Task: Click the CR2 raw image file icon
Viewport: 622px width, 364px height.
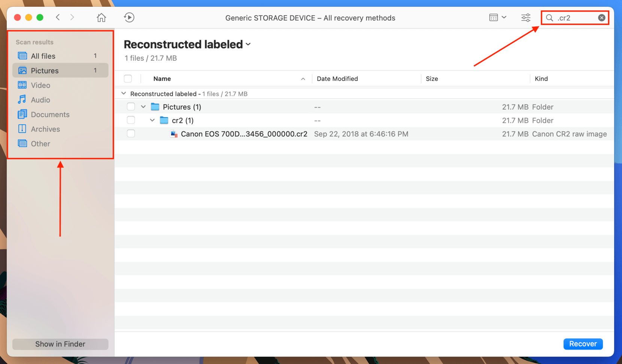Action: [174, 134]
